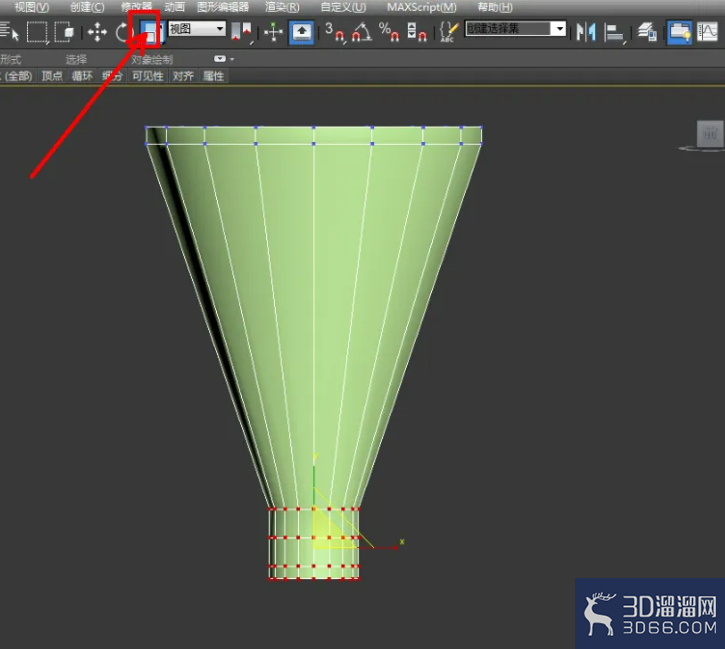Click the ViewCube front face

(710, 134)
